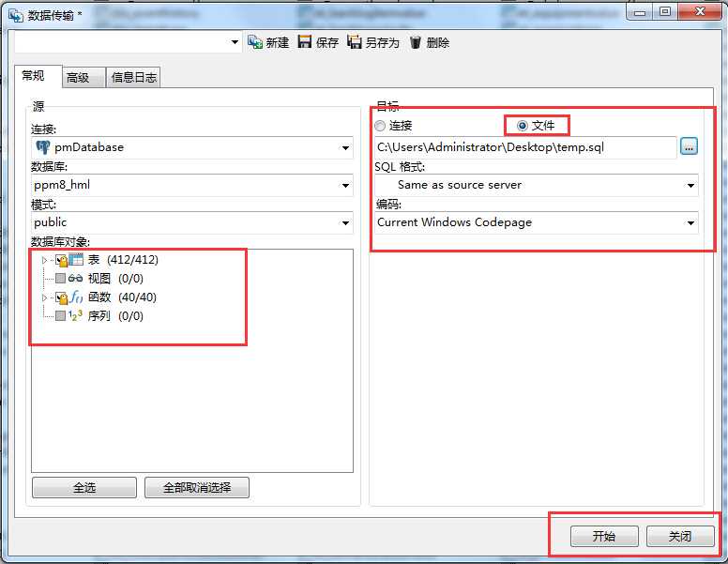Toggle the 函数 (40/40) checkbox
The height and width of the screenshot is (564, 728).
(61, 297)
